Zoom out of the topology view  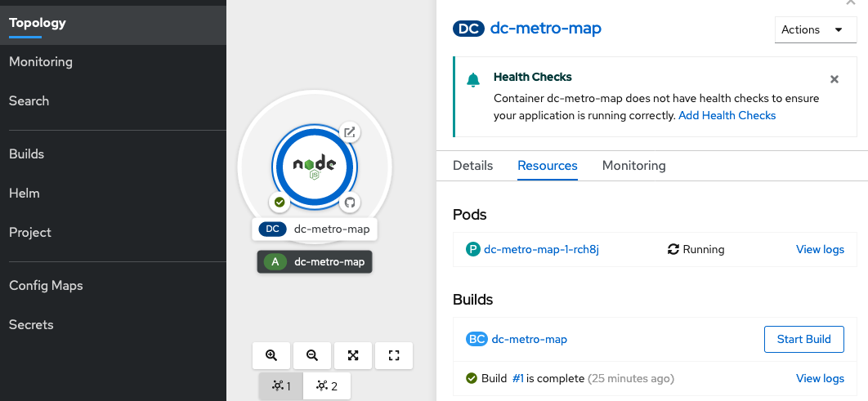point(311,355)
